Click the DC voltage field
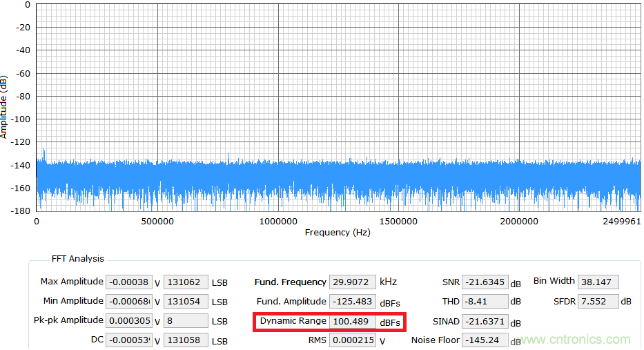This screenshot has width=644, height=350. click(129, 340)
